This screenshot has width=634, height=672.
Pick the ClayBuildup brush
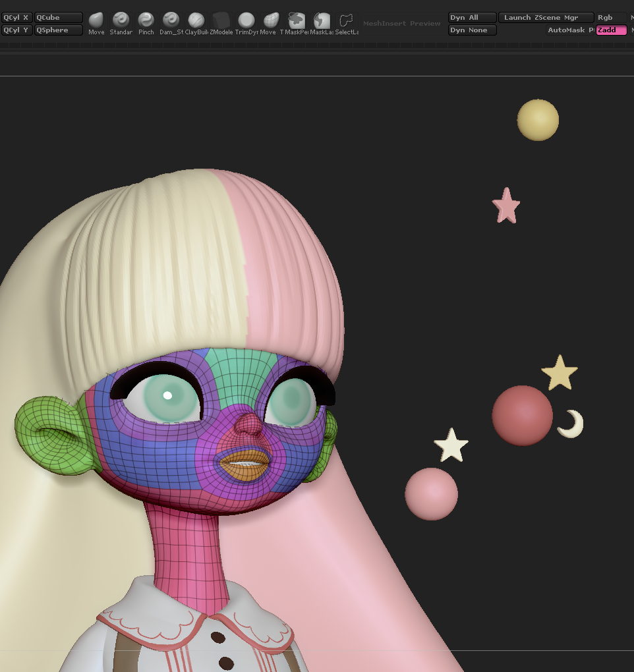tap(196, 24)
